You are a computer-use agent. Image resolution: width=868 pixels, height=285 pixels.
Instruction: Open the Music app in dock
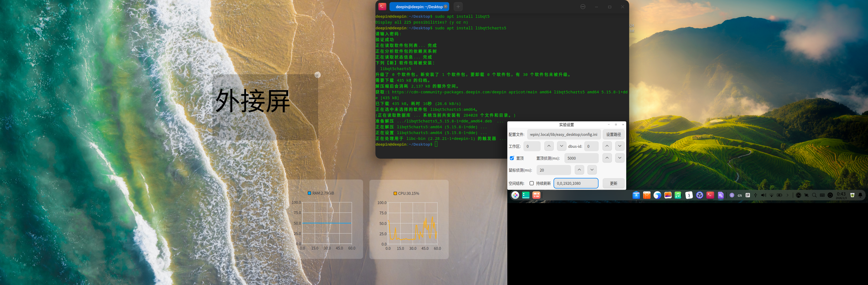pyautogui.click(x=678, y=195)
